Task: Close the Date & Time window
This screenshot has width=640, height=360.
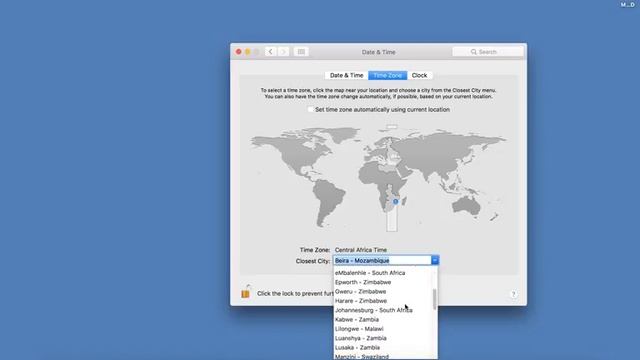Action: [x=239, y=52]
